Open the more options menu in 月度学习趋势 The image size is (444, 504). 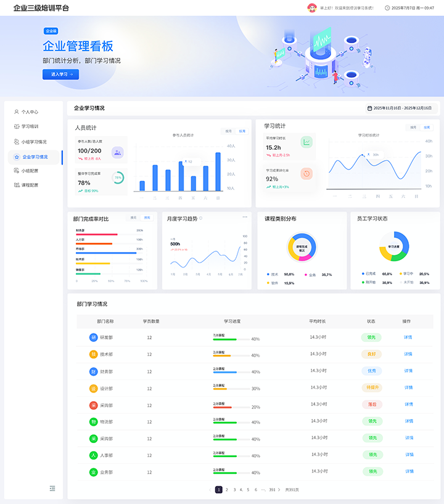pyautogui.click(x=245, y=217)
